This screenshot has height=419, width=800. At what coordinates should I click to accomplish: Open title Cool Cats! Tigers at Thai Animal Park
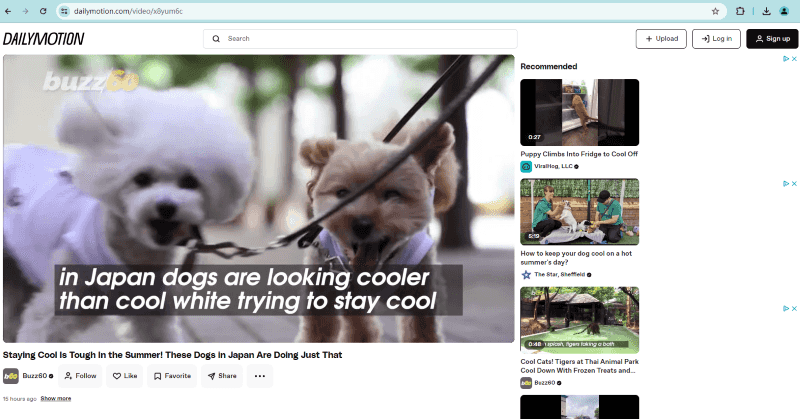pyautogui.click(x=580, y=366)
